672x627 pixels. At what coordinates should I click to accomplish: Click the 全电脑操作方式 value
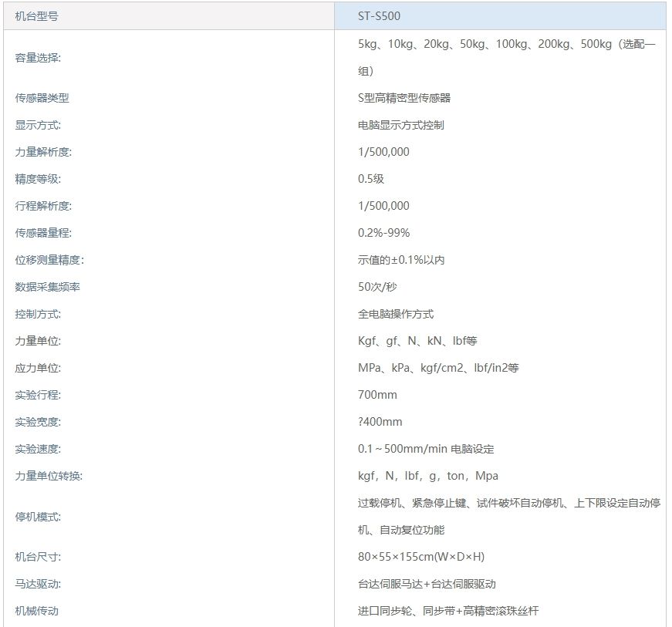point(395,314)
